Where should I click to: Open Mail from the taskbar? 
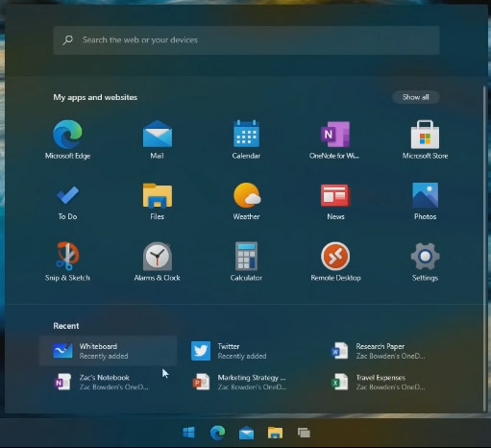(246, 433)
